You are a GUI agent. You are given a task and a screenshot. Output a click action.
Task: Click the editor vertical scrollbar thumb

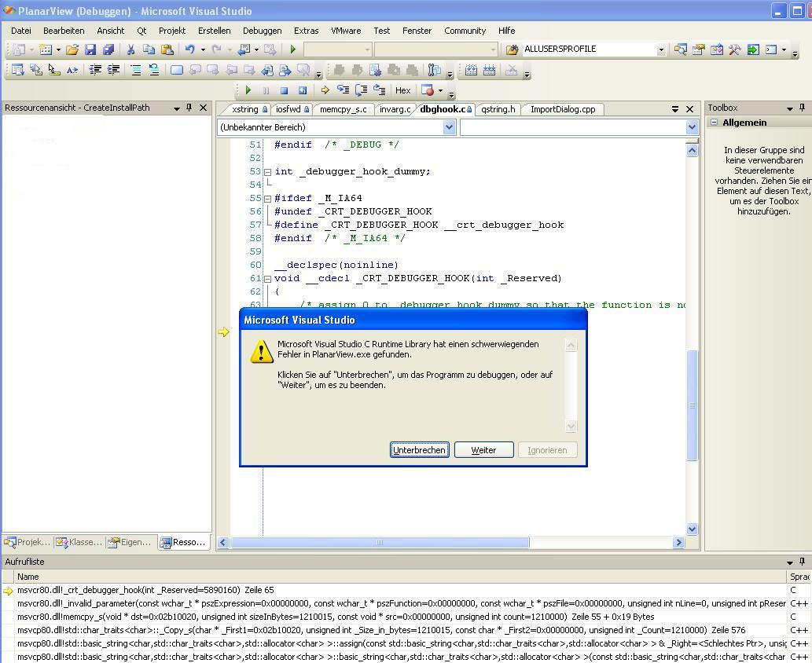click(x=693, y=405)
